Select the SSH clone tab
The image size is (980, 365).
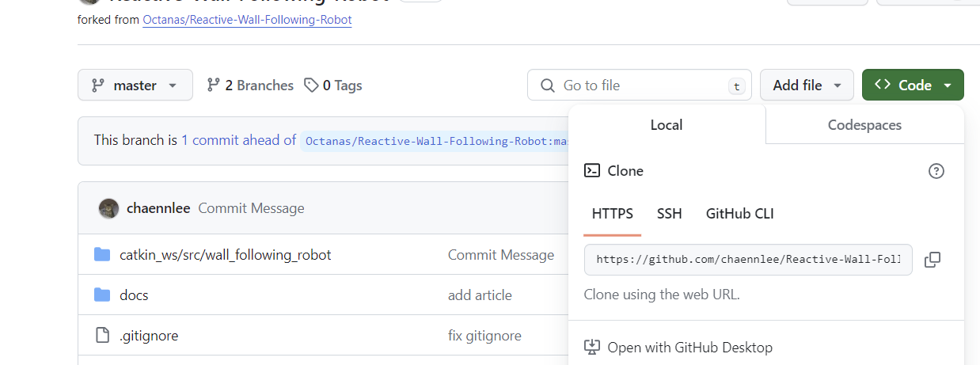(670, 214)
